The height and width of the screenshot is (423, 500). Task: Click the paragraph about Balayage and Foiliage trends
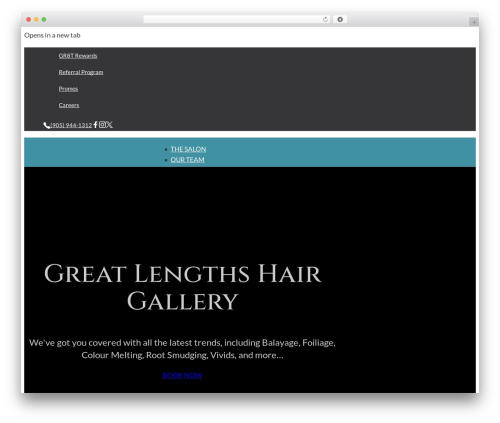(182, 349)
